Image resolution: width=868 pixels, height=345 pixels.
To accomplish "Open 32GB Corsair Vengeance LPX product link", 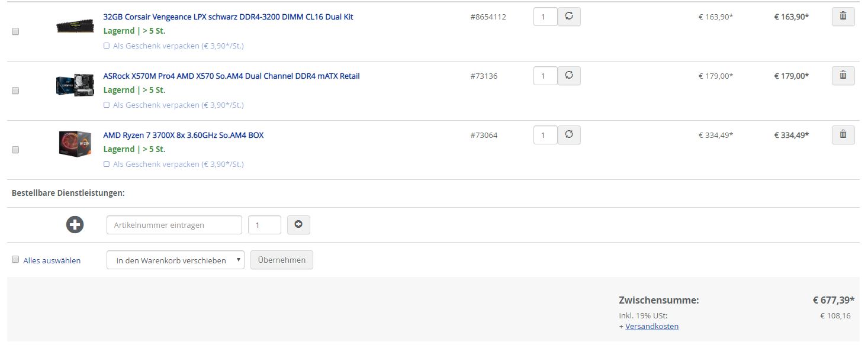I will click(x=228, y=17).
